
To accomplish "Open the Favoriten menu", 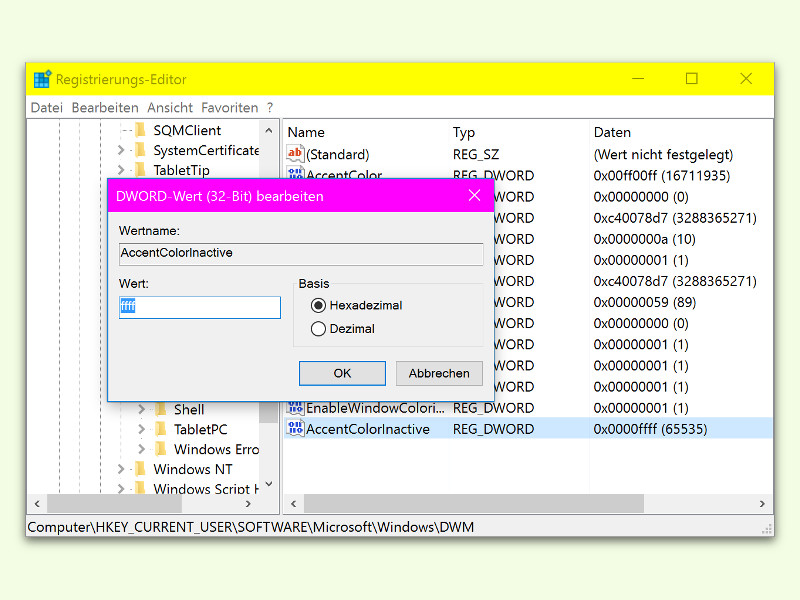I will 229,107.
